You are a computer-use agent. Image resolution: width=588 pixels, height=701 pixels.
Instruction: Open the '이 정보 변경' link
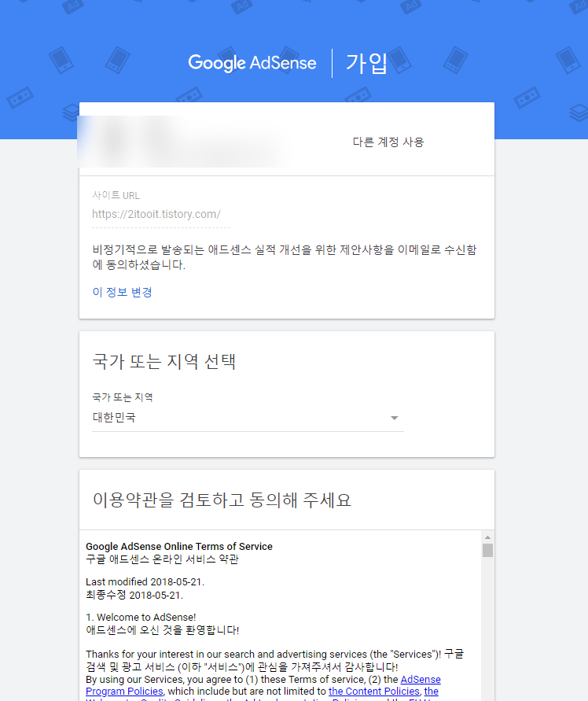pyautogui.click(x=123, y=292)
